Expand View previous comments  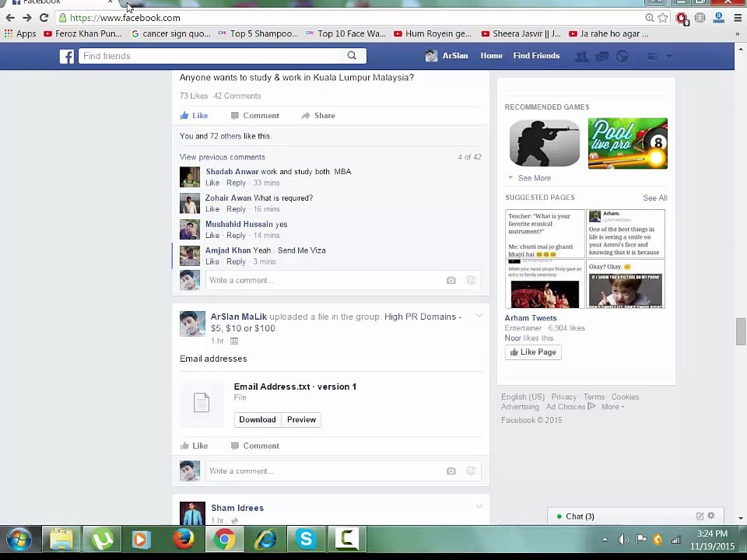point(222,157)
